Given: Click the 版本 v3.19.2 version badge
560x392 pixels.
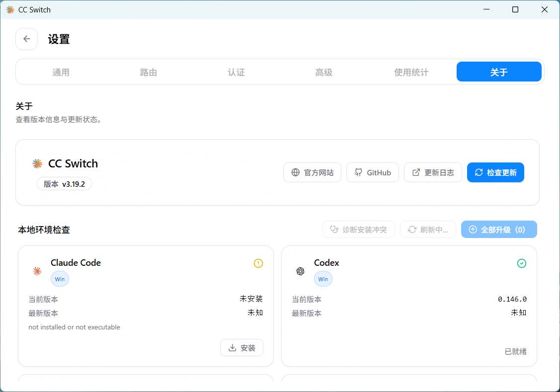Looking at the screenshot, I should tap(64, 184).
